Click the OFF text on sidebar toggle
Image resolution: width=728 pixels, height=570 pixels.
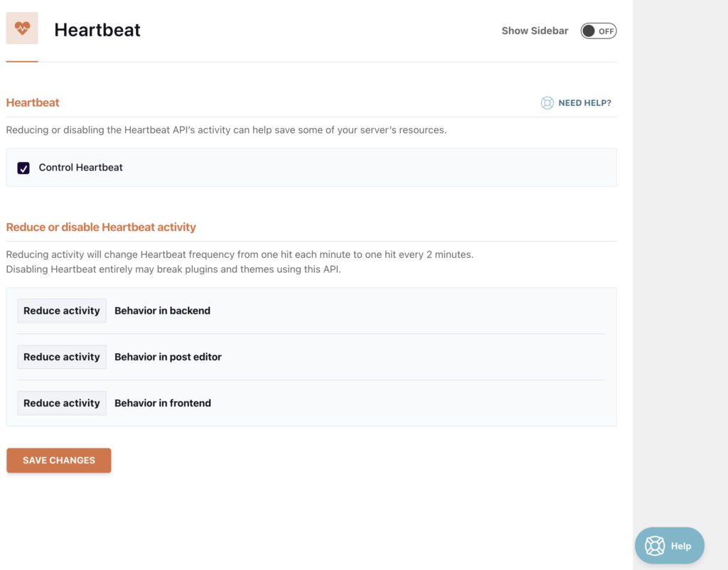click(606, 31)
